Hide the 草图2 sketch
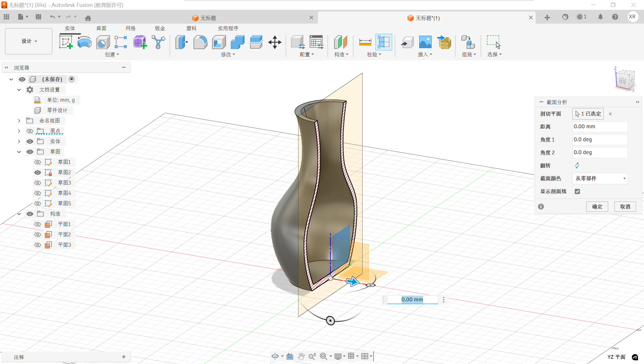The width and height of the screenshot is (644, 364). (x=37, y=173)
